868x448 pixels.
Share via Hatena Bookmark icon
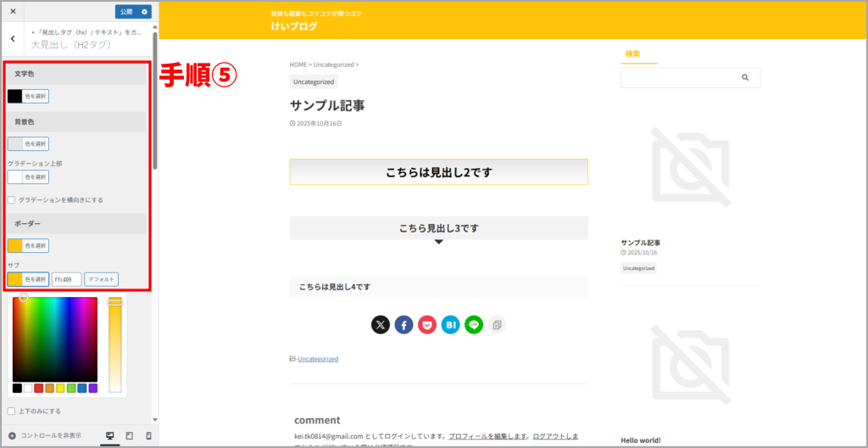point(450,324)
